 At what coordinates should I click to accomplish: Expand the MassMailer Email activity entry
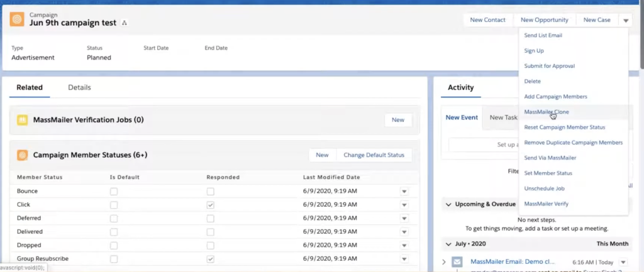pos(444,262)
